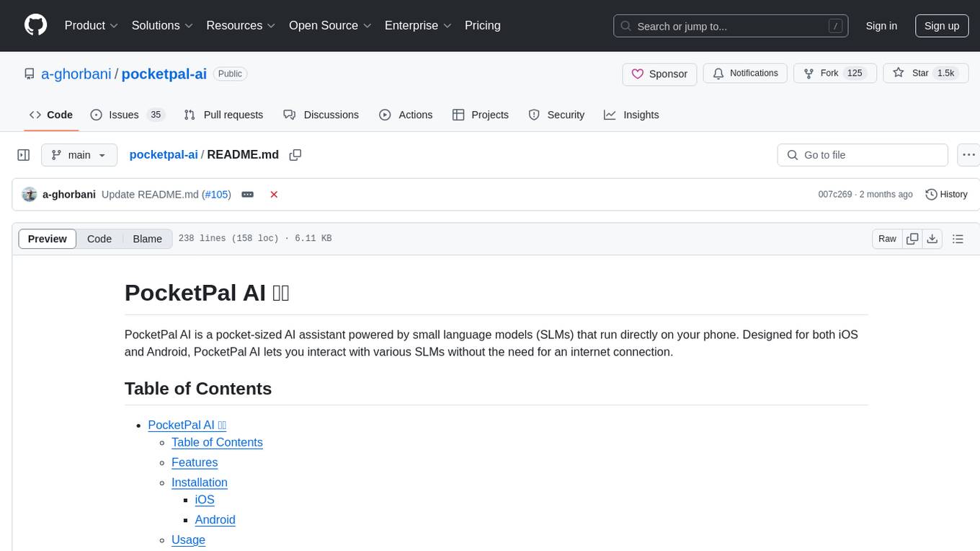Click the Issues count badge 35
980x551 pixels.
coord(156,115)
